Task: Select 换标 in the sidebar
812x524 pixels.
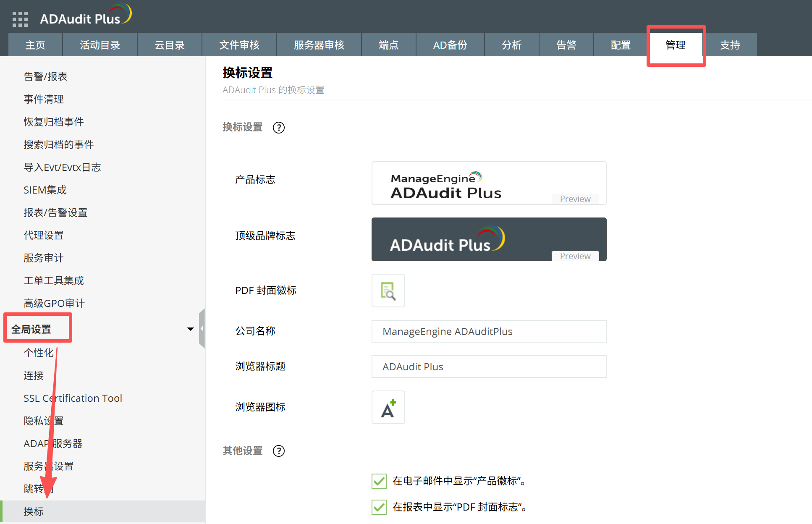Action: click(34, 511)
